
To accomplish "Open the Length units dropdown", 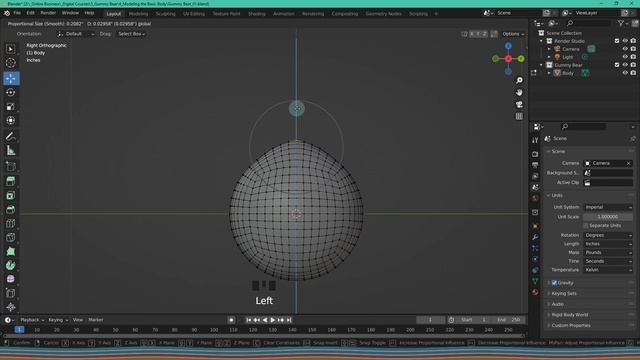I will pyautogui.click(x=608, y=244).
